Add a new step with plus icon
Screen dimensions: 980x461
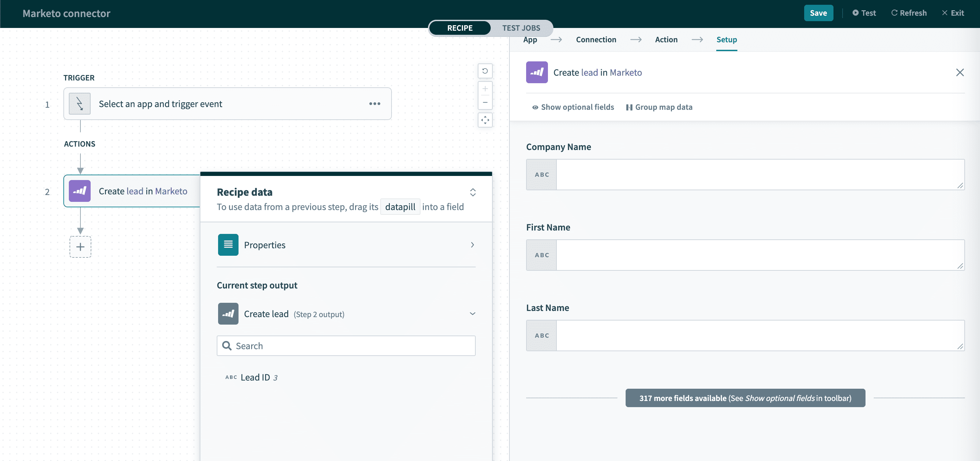[x=80, y=247]
